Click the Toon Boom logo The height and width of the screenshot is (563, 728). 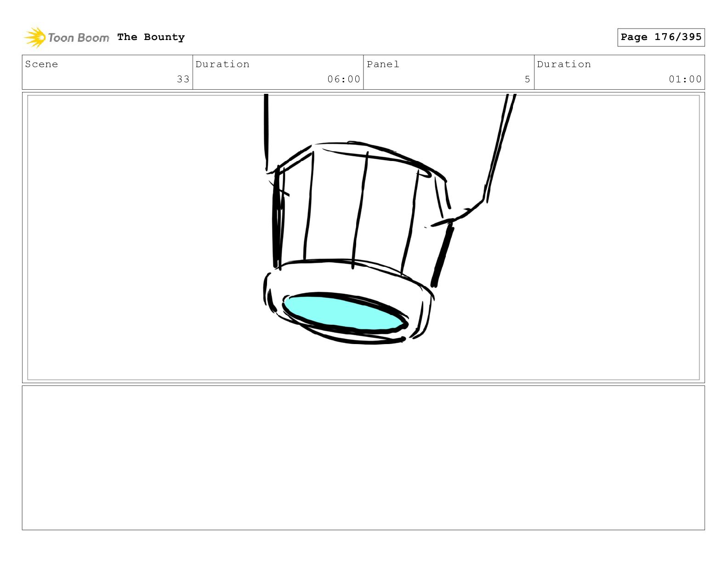[x=67, y=37]
